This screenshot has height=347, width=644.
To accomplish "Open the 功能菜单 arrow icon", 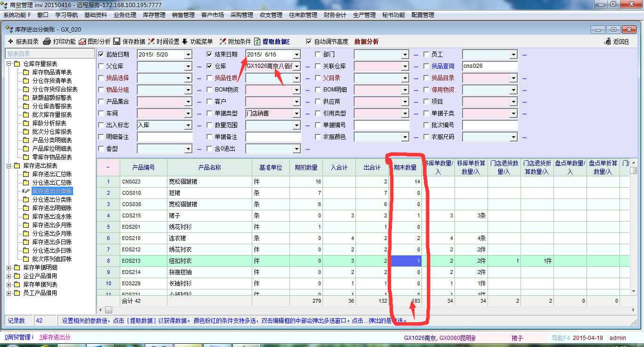I will pyautogui.click(x=184, y=41).
